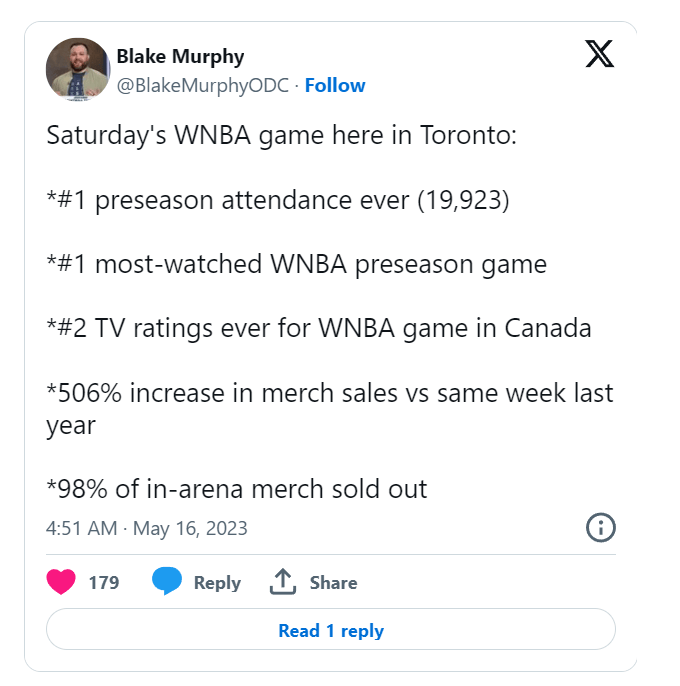Follow Blake Murphy via the Follow link
The height and width of the screenshot is (686, 680).
click(x=335, y=85)
